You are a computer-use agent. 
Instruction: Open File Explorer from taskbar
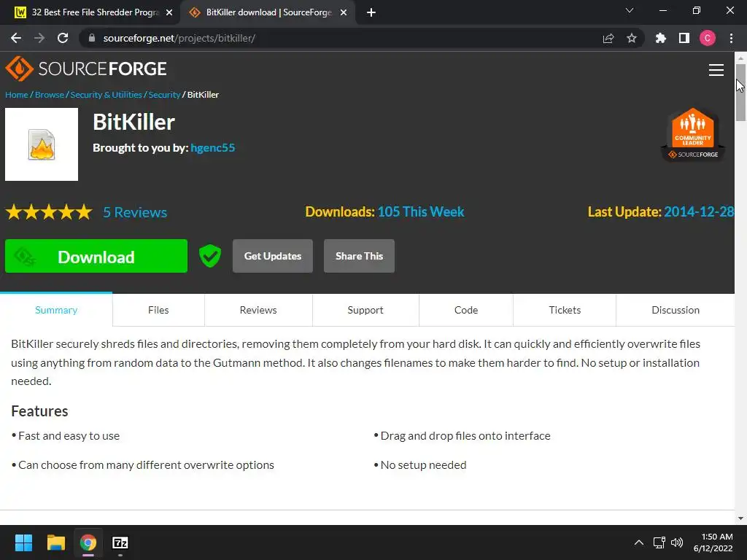pos(55,542)
